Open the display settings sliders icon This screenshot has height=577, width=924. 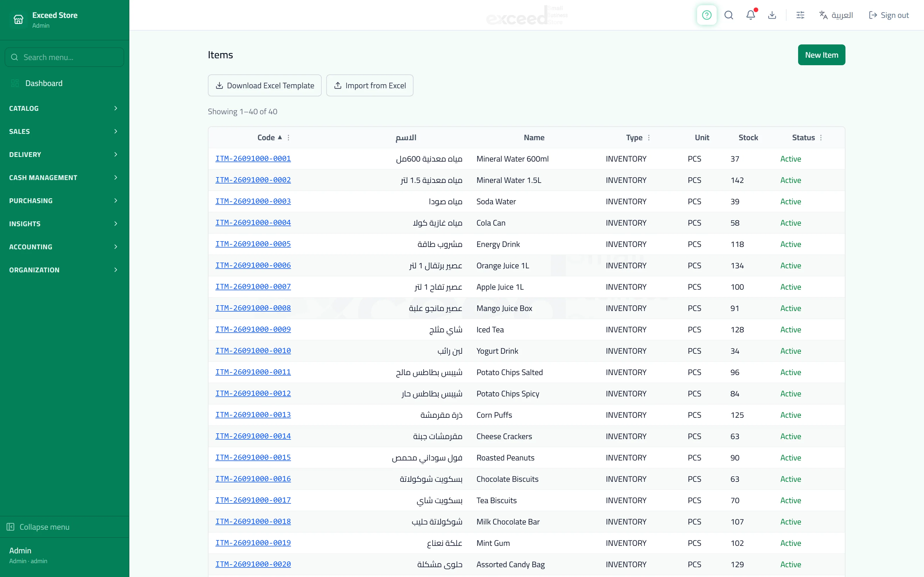point(800,15)
